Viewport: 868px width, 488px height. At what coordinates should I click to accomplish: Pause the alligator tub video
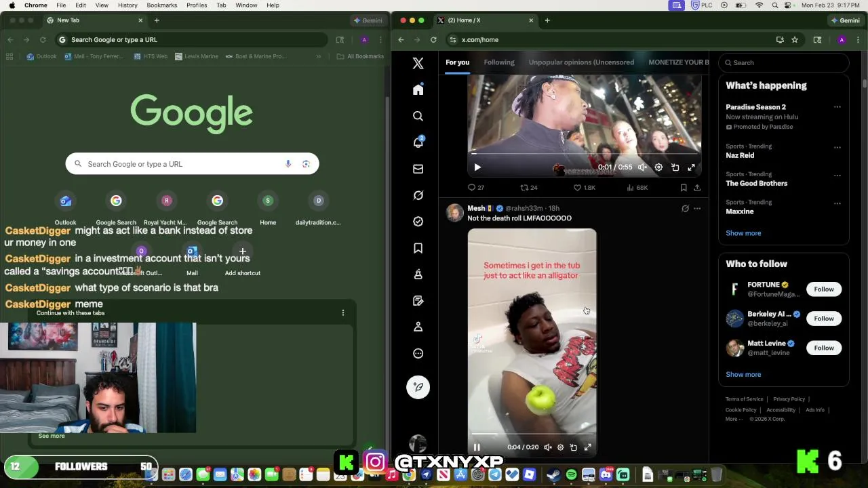[477, 447]
